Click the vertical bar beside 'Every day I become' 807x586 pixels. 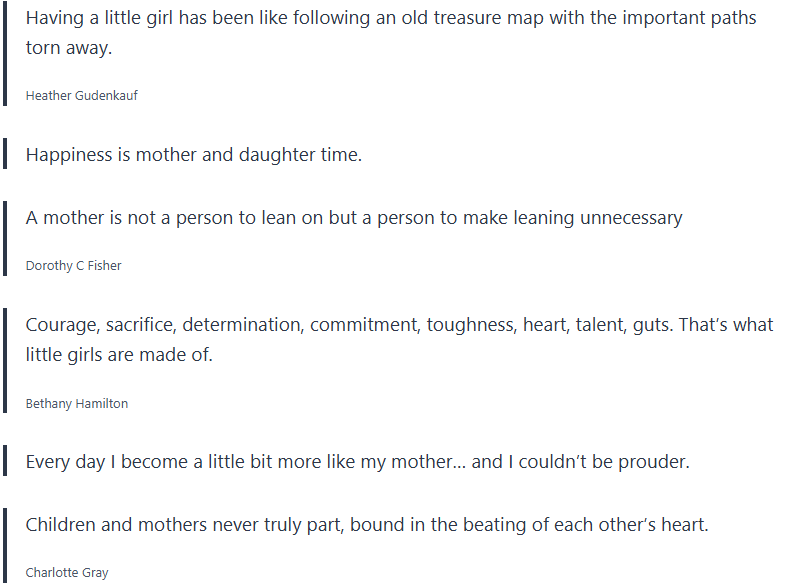click(x=6, y=463)
